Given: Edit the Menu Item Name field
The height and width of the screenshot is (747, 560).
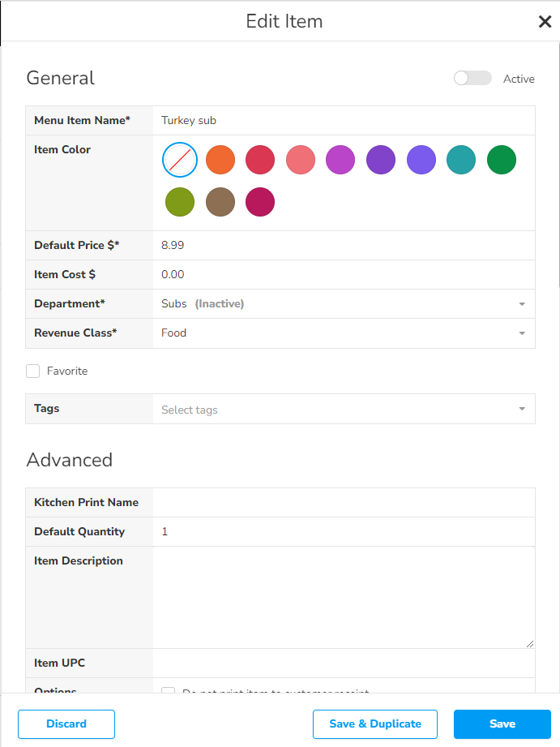Looking at the screenshot, I should tap(344, 121).
